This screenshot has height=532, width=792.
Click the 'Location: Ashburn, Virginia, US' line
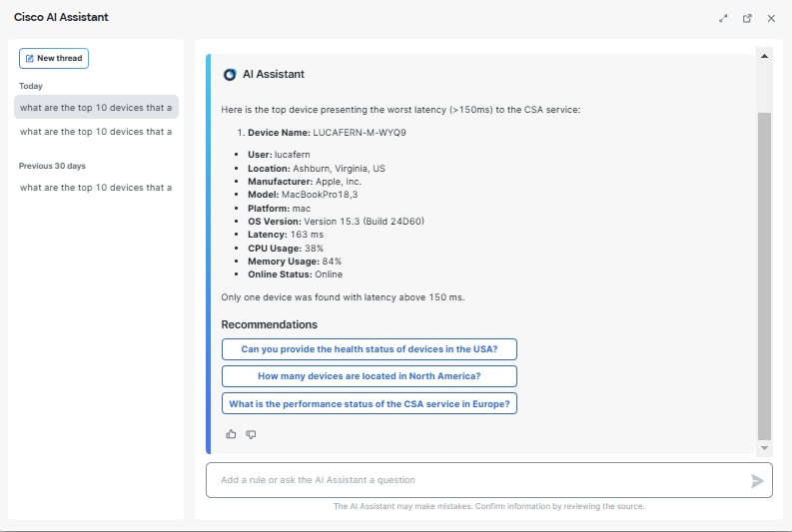(x=317, y=168)
